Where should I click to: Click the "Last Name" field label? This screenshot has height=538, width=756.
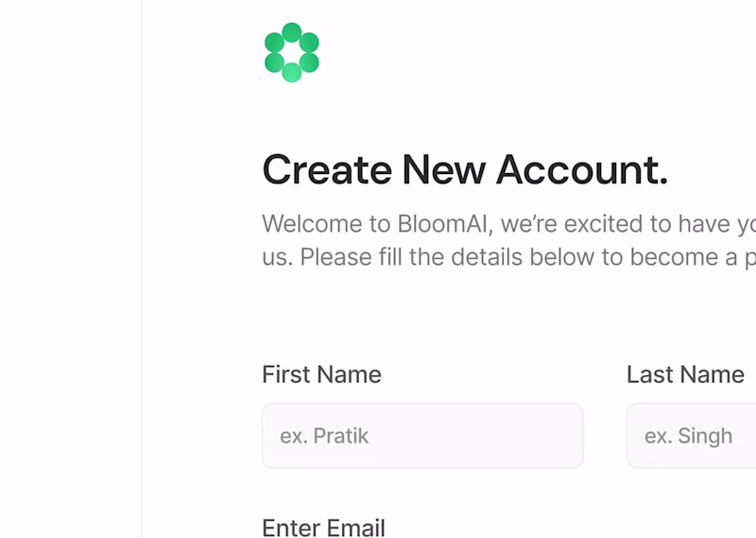point(685,374)
